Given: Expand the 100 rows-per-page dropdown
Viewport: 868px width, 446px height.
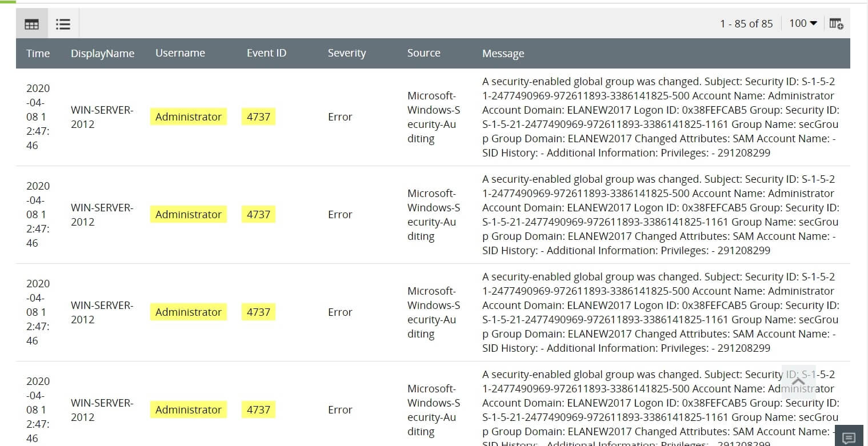Looking at the screenshot, I should 803,23.
